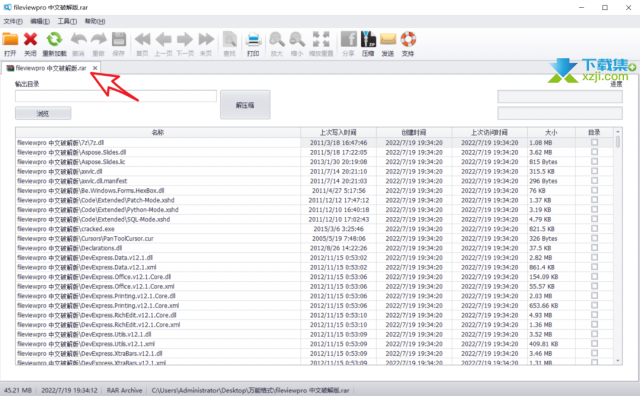Sort by the 大小 column header
The width and height of the screenshot is (640, 396).
coord(551,132)
